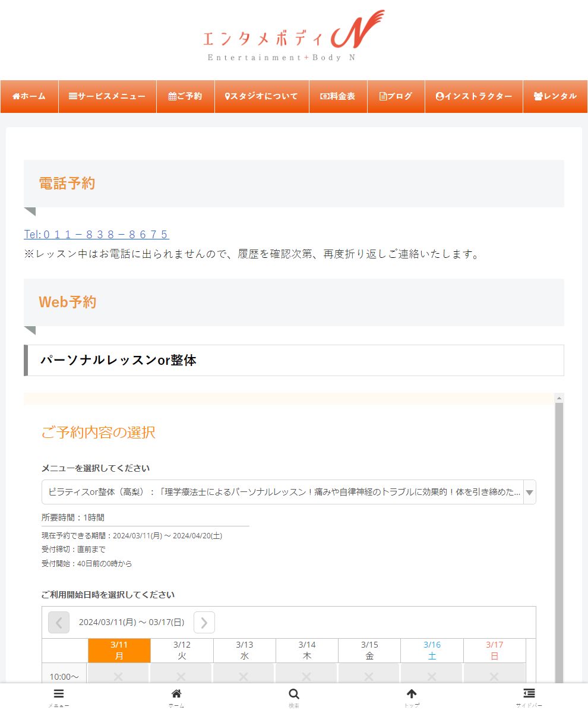The image size is (588, 713).
Task: Click the ブログ document icon
Action: click(382, 96)
